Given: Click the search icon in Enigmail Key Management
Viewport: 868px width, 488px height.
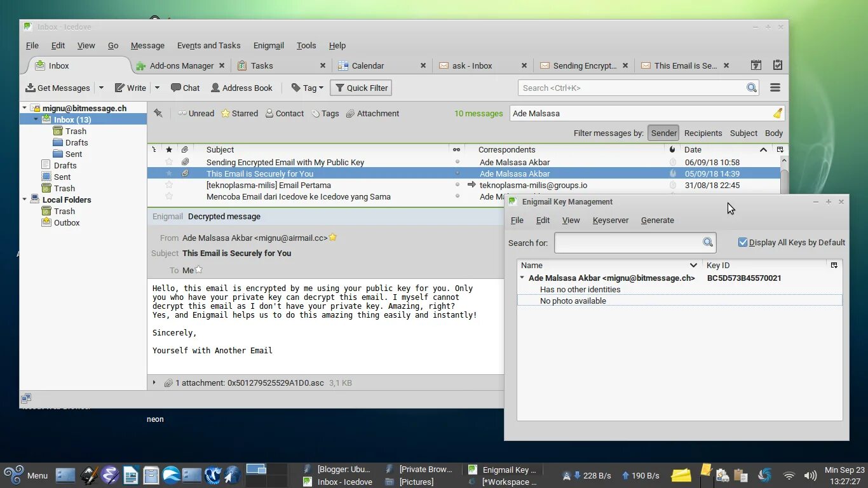Looking at the screenshot, I should [x=708, y=242].
